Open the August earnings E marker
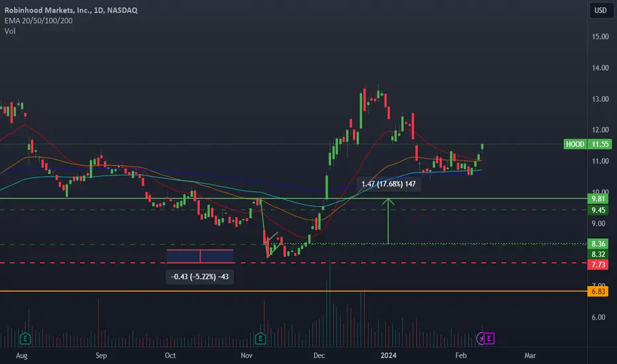 tap(25, 338)
